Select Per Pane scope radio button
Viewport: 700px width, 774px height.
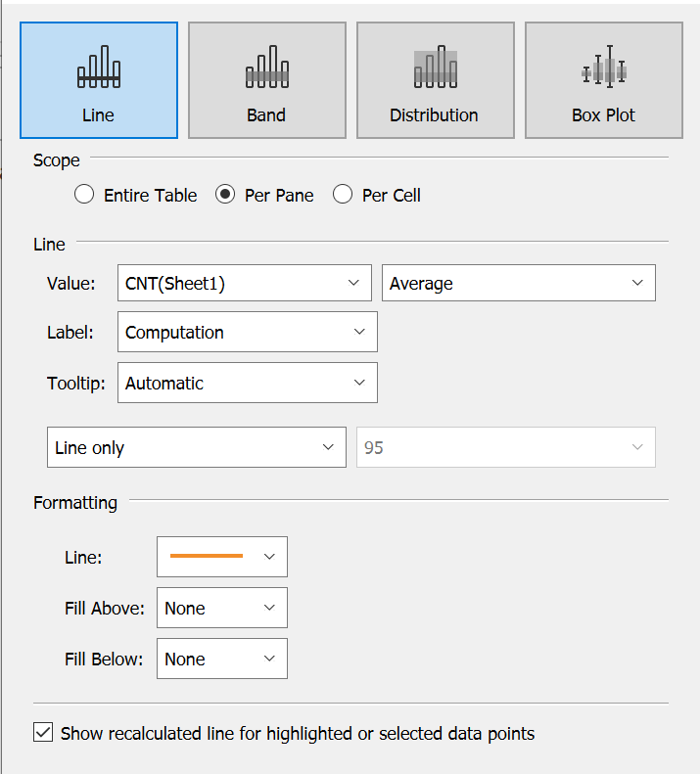(225, 195)
